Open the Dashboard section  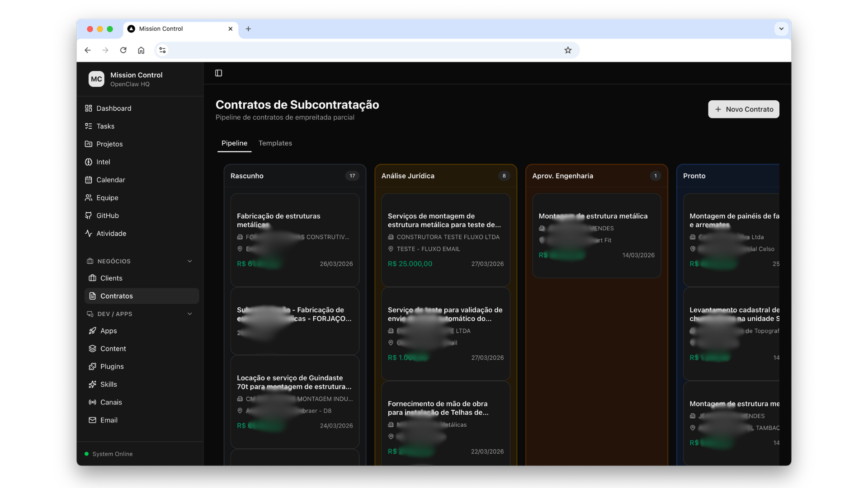click(x=113, y=108)
